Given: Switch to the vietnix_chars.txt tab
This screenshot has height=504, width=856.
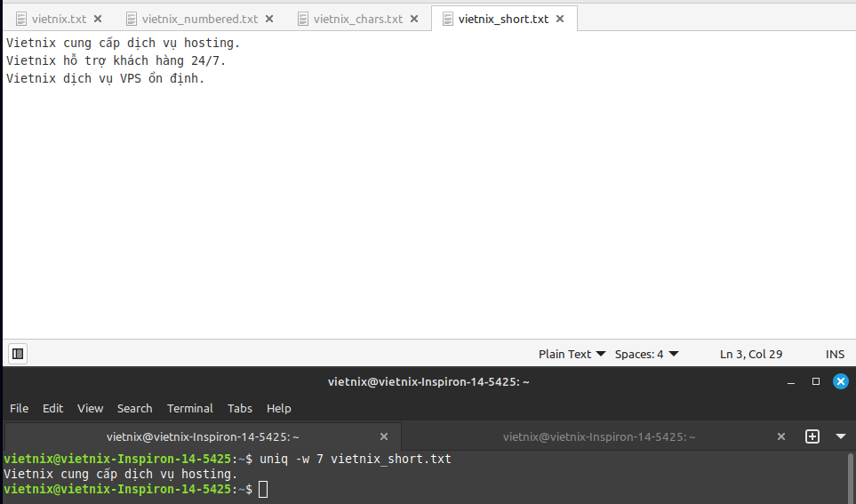Looking at the screenshot, I should tap(357, 19).
